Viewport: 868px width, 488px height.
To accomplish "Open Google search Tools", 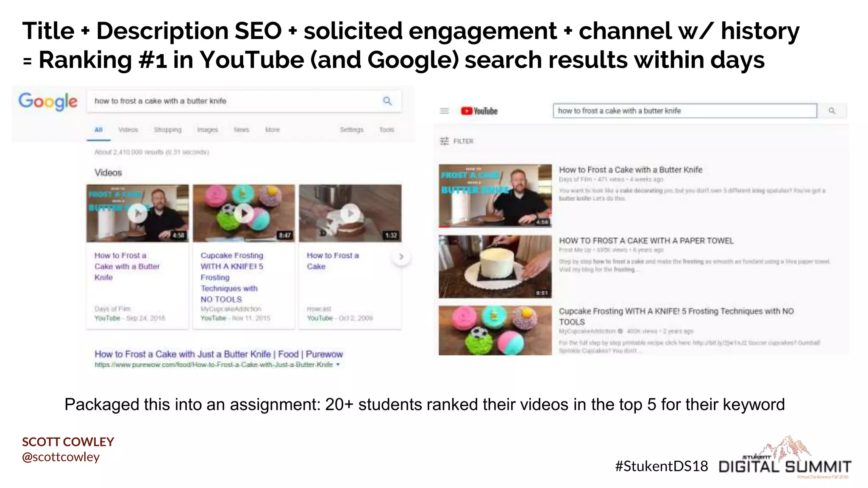I will pyautogui.click(x=387, y=130).
